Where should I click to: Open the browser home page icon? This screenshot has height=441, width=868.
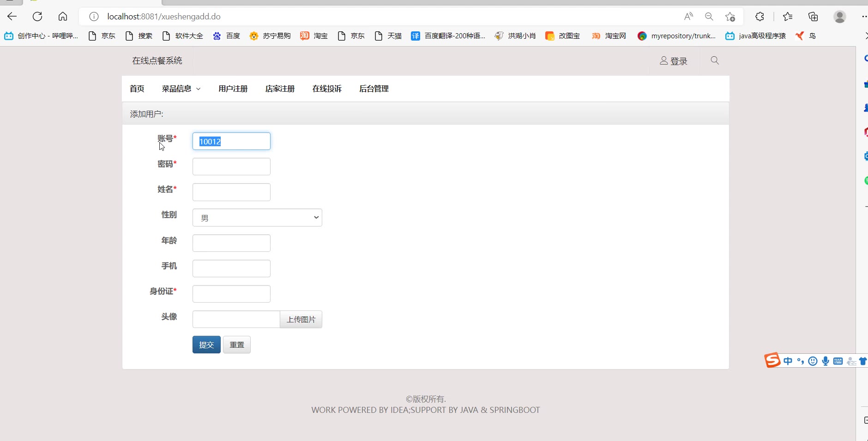coord(63,17)
